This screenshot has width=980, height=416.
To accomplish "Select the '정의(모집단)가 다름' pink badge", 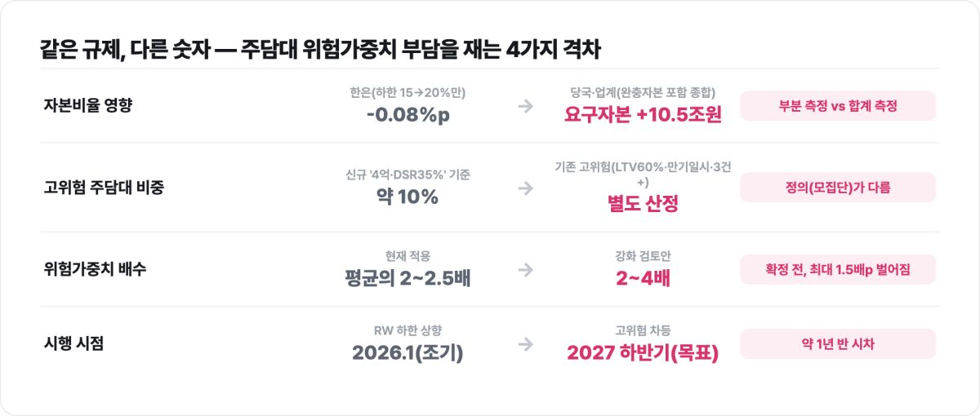I will tap(838, 188).
